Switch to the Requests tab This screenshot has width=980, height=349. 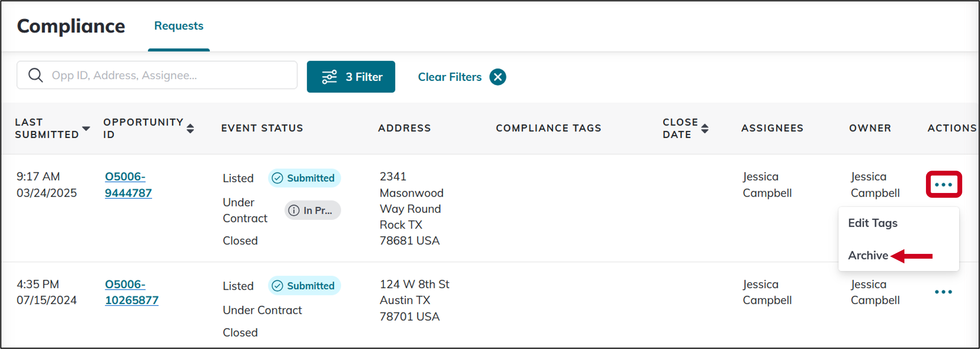(x=179, y=26)
